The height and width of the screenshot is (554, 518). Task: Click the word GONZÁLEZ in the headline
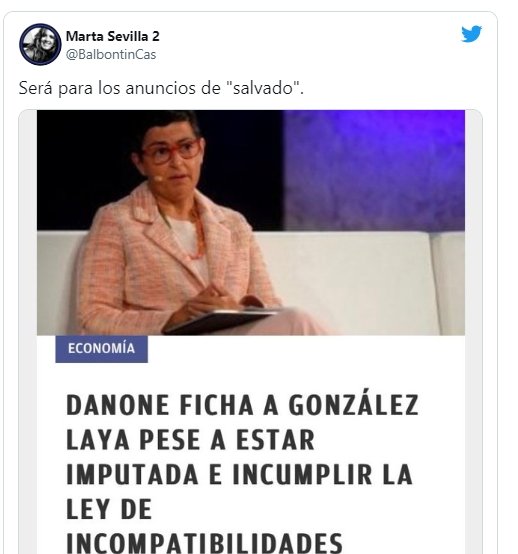tap(354, 405)
